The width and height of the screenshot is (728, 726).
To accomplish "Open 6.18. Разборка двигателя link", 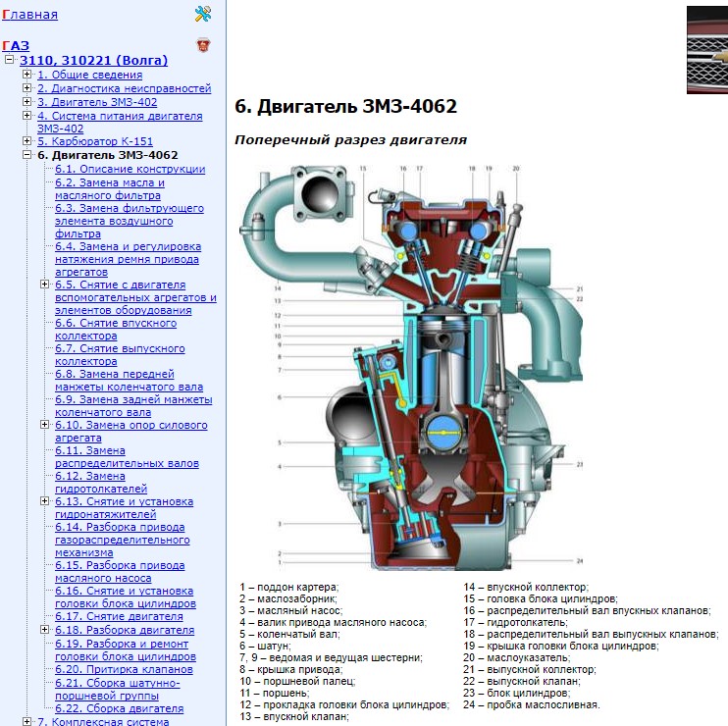I will click(125, 631).
